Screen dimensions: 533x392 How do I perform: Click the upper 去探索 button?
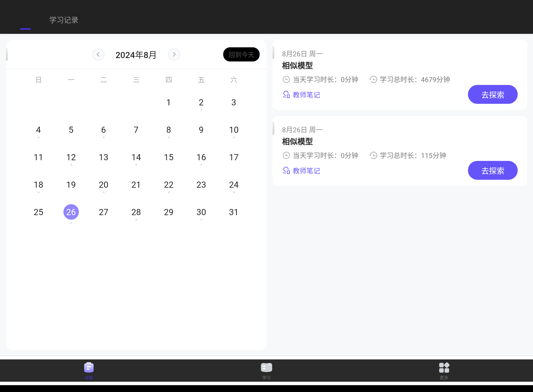point(493,94)
